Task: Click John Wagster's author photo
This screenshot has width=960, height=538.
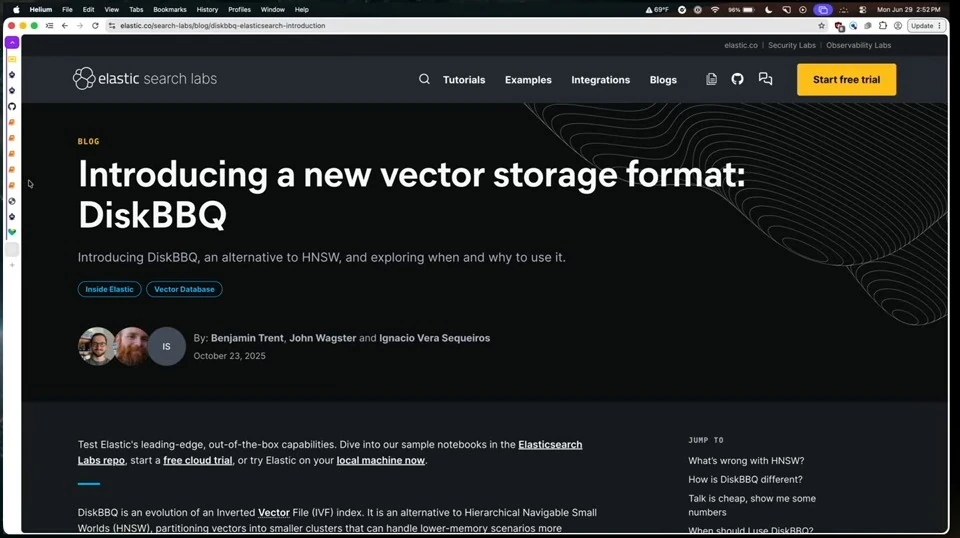Action: [x=132, y=346]
